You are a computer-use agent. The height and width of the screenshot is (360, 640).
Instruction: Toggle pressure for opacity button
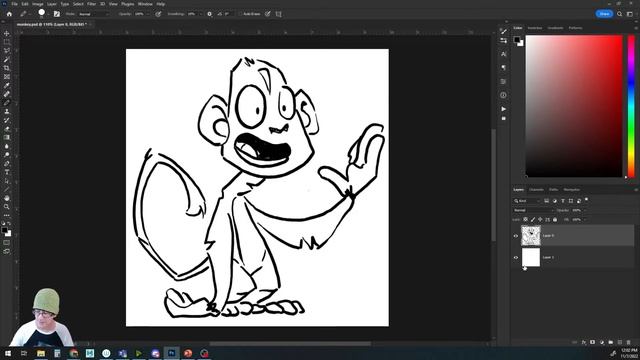pos(158,14)
